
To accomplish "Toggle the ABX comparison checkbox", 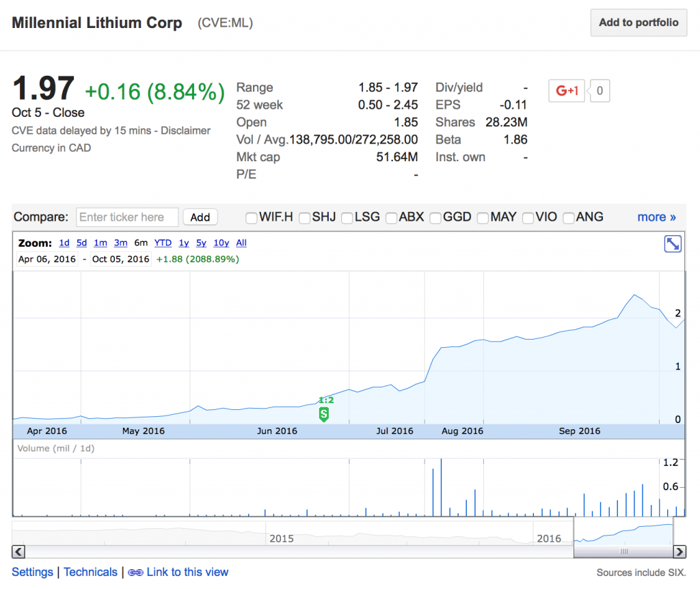I will click(x=392, y=218).
